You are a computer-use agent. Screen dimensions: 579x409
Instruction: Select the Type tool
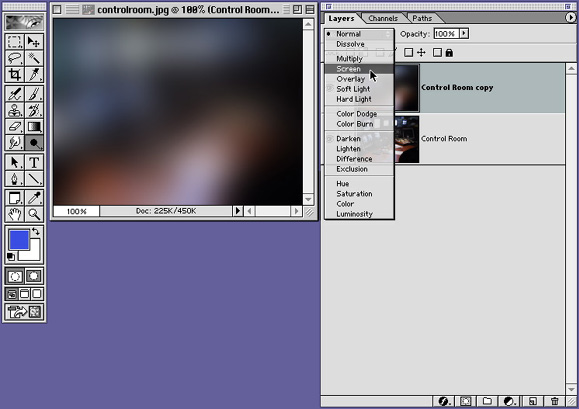[34, 162]
